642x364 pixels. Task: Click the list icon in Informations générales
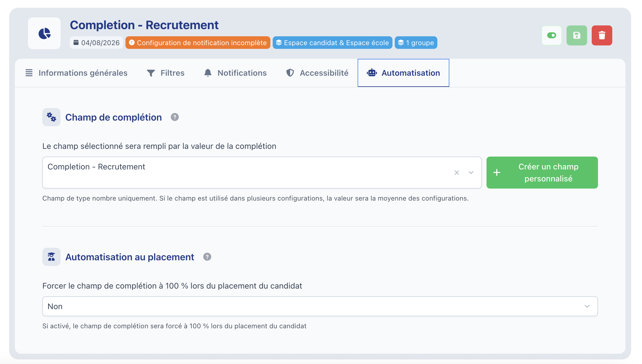coord(29,73)
